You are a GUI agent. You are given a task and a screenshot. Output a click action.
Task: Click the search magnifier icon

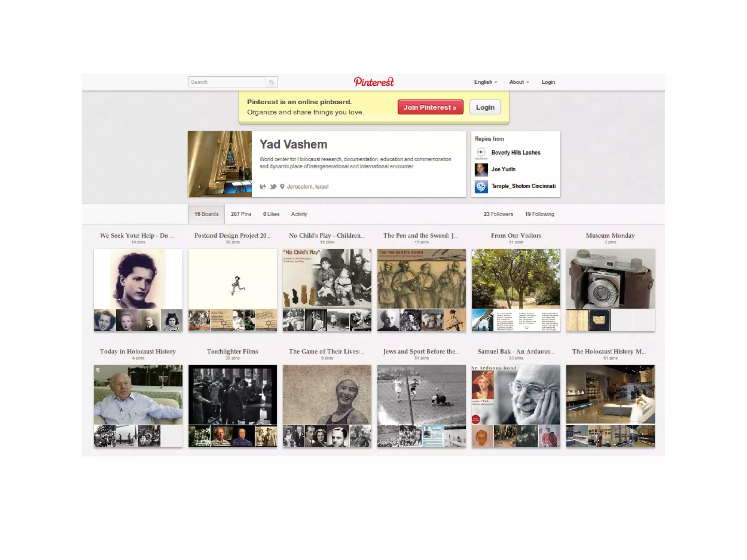(271, 82)
